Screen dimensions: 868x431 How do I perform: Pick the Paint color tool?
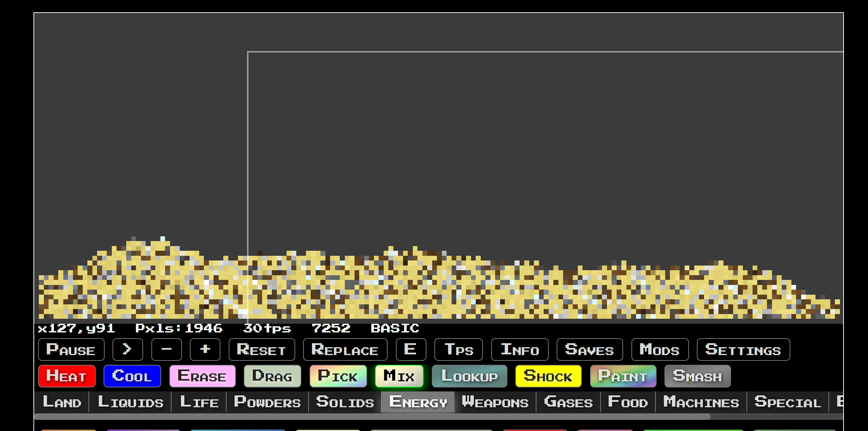click(x=623, y=376)
